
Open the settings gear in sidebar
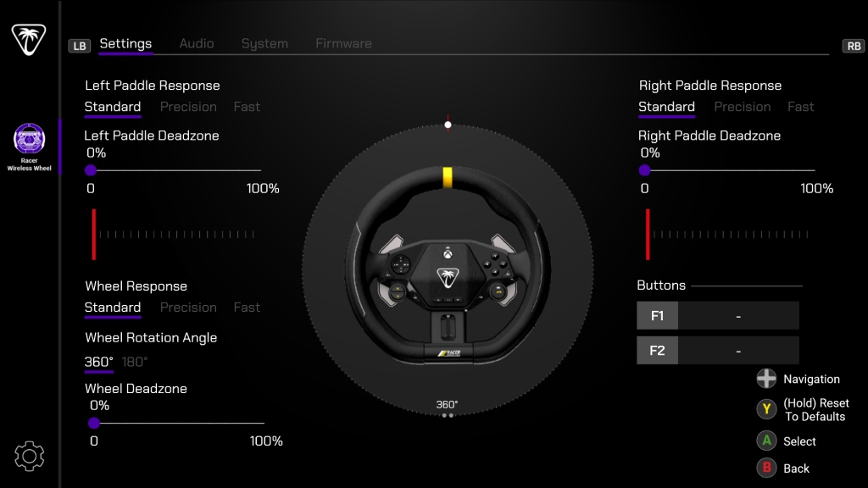pyautogui.click(x=30, y=456)
